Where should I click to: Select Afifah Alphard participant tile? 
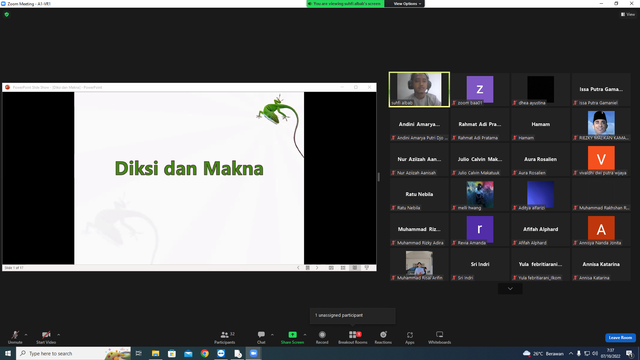(540, 230)
